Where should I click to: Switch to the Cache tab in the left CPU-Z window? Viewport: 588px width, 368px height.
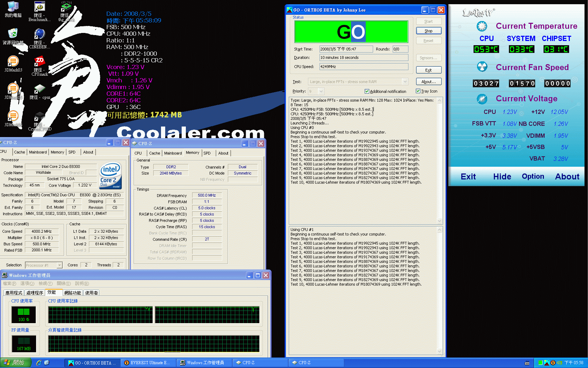(x=20, y=152)
